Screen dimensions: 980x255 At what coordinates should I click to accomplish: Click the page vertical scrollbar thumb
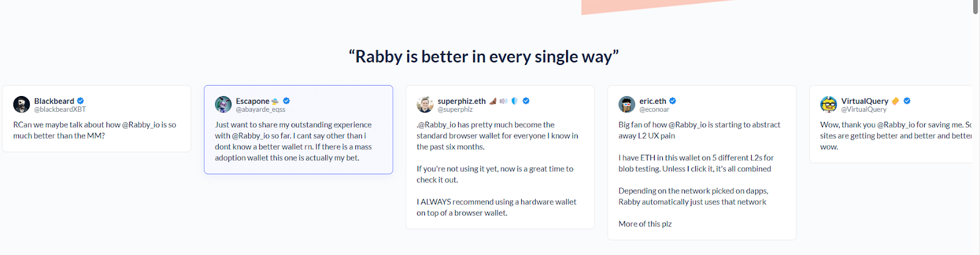(x=976, y=6)
